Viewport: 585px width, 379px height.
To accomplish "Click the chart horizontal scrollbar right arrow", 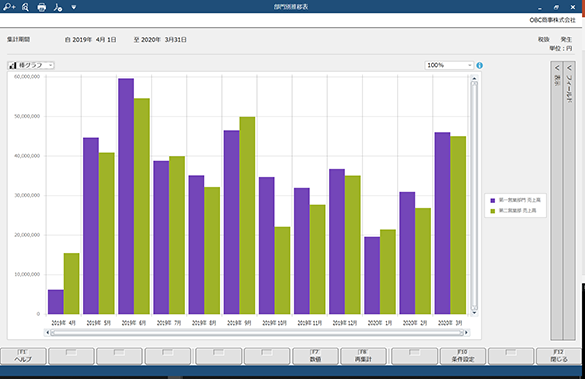I will click(466, 332).
